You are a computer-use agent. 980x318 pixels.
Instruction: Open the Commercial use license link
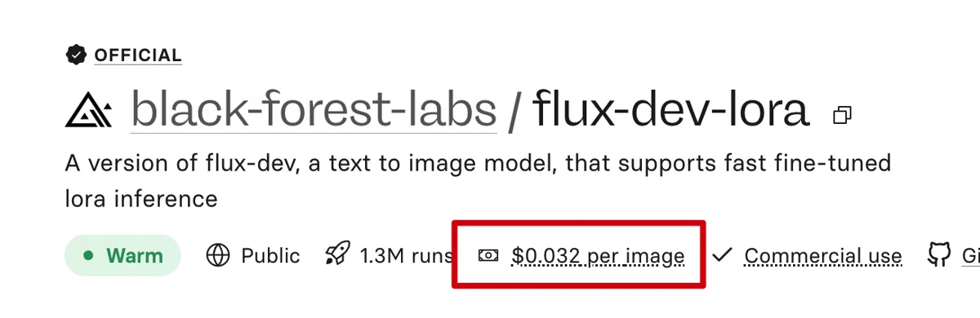(823, 256)
